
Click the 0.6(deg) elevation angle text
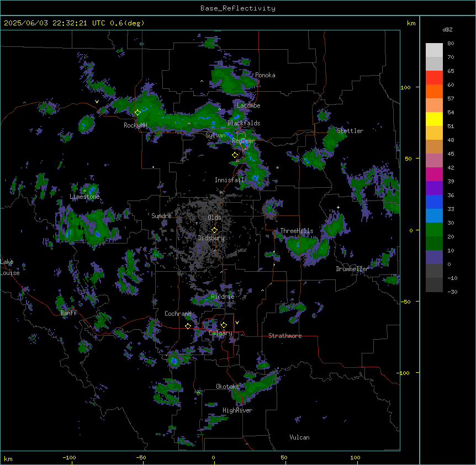click(127, 23)
